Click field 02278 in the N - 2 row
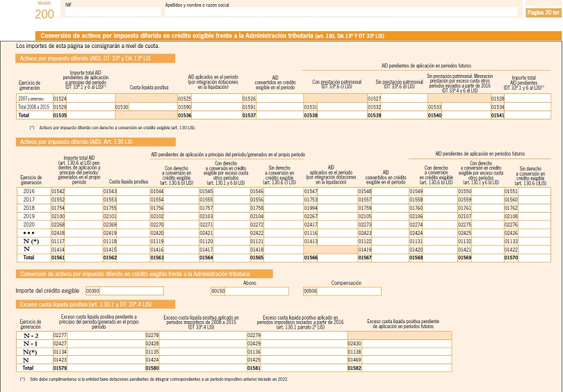 click(203, 335)
